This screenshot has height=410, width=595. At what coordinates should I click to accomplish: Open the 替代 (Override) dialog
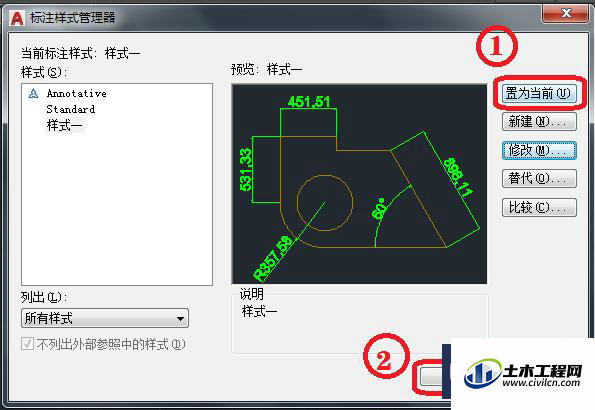[x=539, y=178]
